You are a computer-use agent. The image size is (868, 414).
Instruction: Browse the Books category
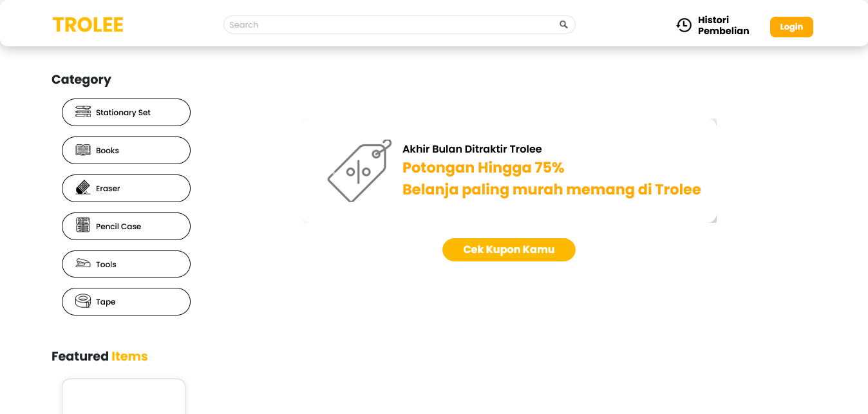[x=126, y=150]
